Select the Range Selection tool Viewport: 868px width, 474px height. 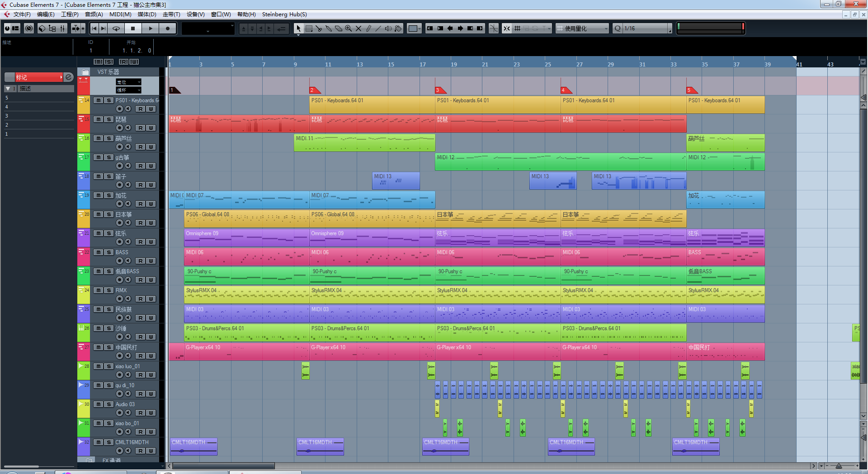[309, 28]
